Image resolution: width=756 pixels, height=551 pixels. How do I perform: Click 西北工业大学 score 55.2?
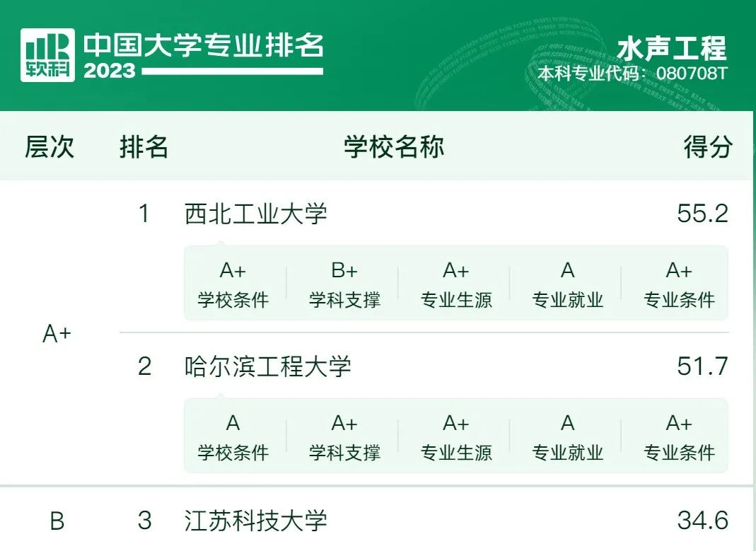(702, 214)
